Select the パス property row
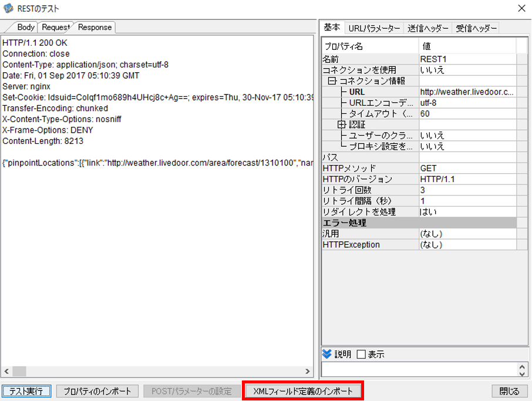The width and height of the screenshot is (532, 401). (419, 157)
